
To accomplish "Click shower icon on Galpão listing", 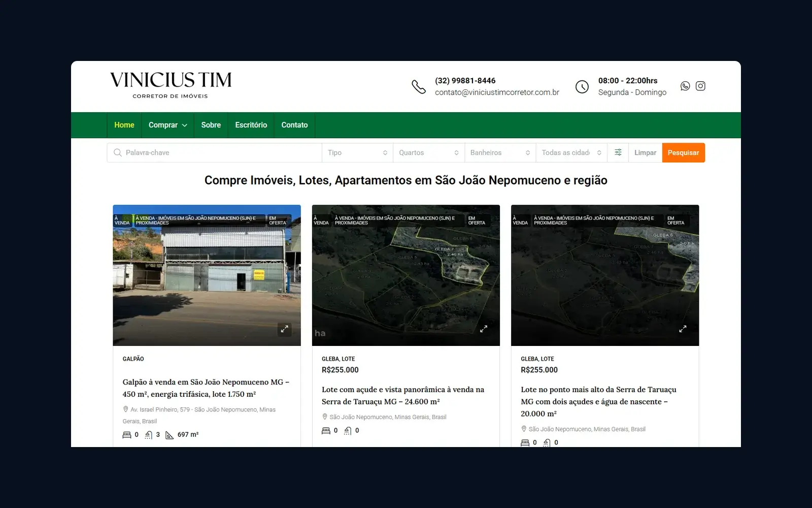I will (149, 435).
